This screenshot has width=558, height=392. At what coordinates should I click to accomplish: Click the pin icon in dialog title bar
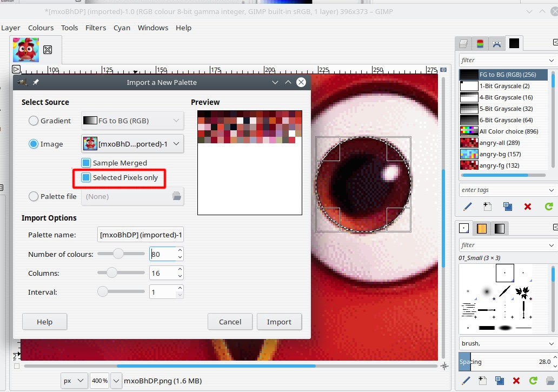coord(36,82)
